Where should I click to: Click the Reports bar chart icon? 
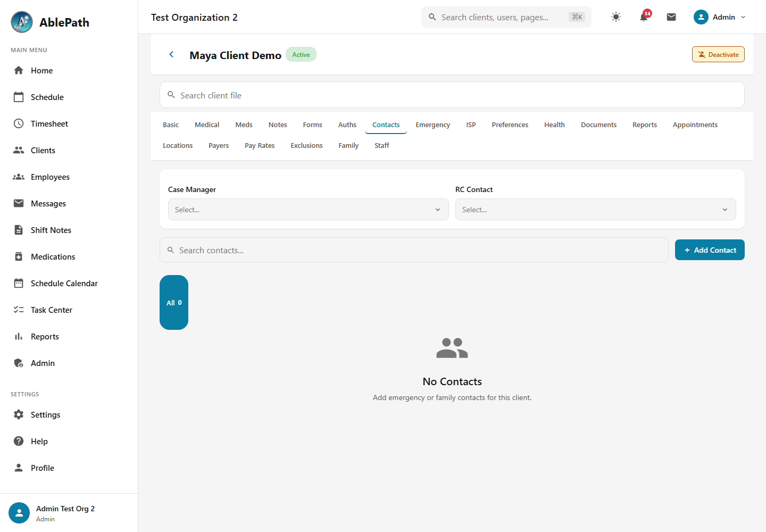pos(19,336)
